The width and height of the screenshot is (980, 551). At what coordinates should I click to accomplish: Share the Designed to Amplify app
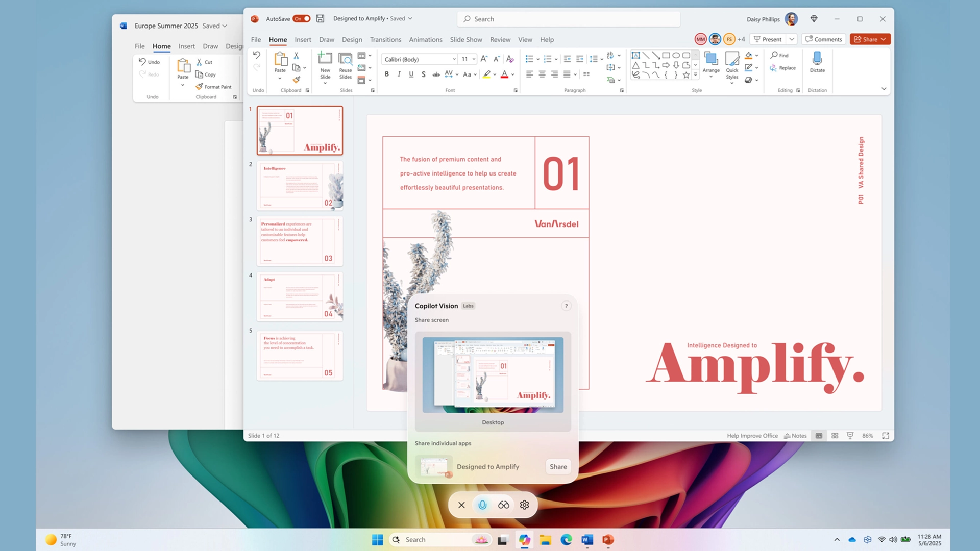[558, 467]
